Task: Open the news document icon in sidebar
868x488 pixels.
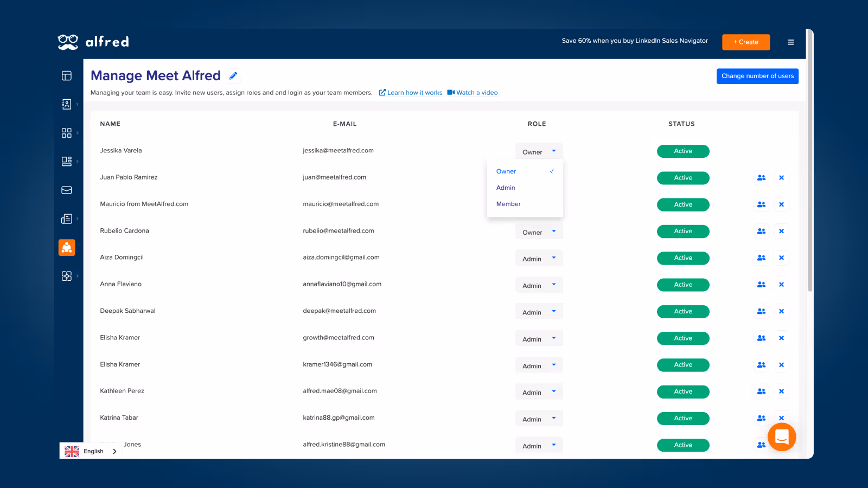Action: 67,219
